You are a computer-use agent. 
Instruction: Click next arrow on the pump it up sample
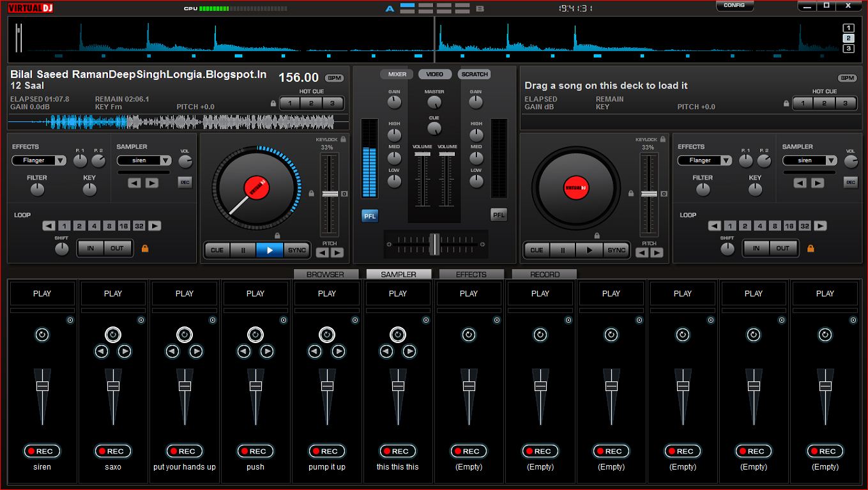pyautogui.click(x=339, y=351)
